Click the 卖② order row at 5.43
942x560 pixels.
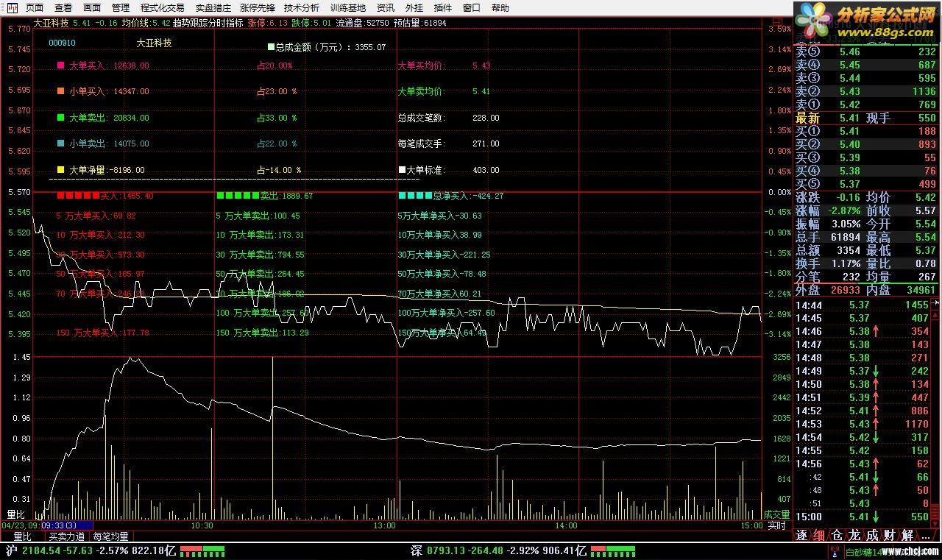pyautogui.click(x=866, y=91)
